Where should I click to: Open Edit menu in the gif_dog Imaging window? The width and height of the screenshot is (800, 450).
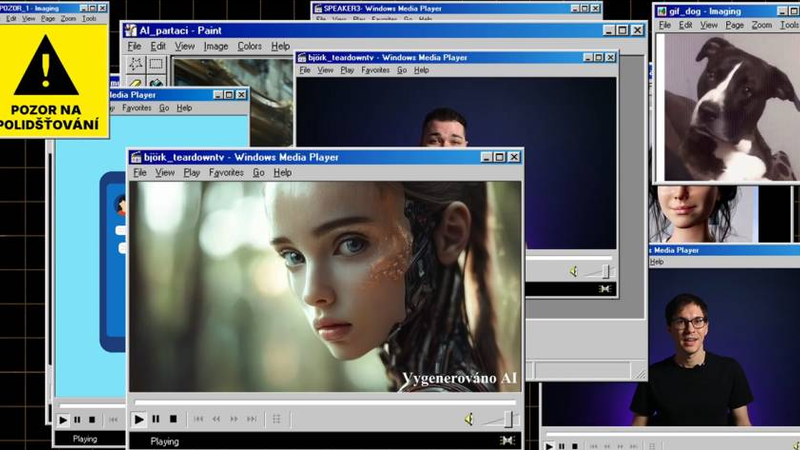[x=685, y=25]
